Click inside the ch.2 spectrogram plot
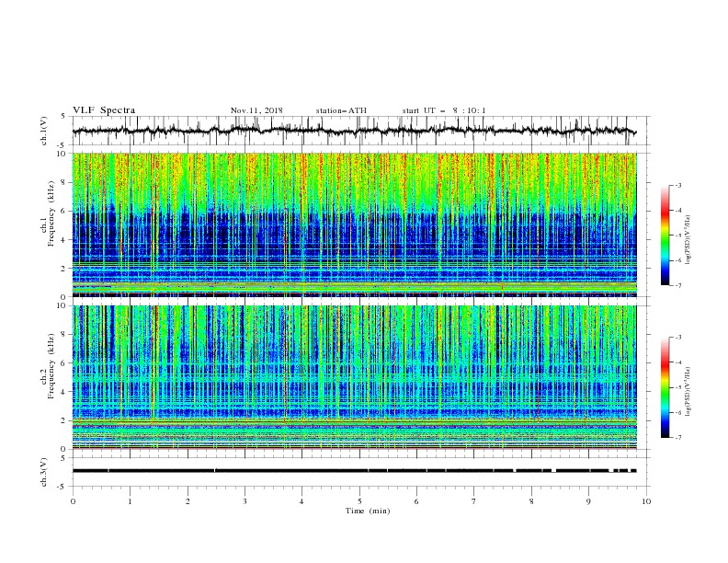This screenshot has width=728, height=563. coord(355,377)
